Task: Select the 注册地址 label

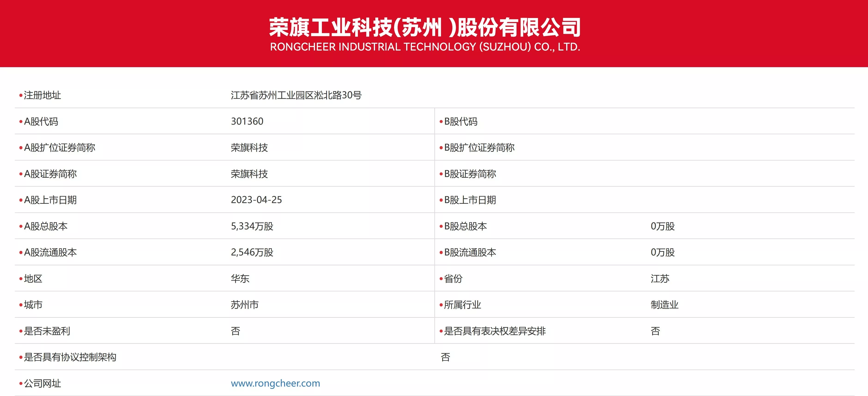Action: (x=42, y=95)
